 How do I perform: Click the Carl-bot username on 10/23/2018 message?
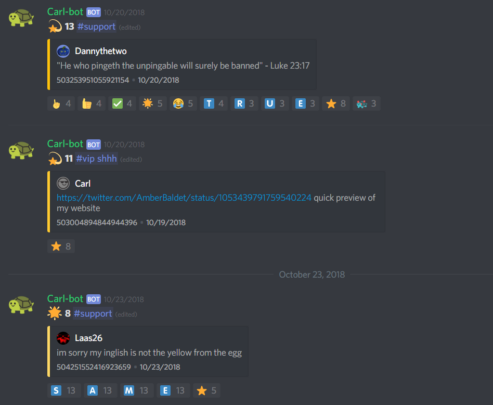[x=65, y=299]
